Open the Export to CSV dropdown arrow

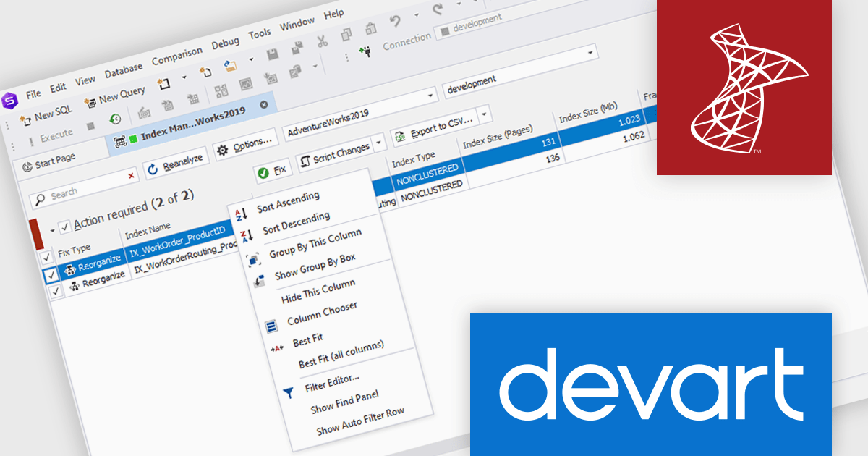484,114
